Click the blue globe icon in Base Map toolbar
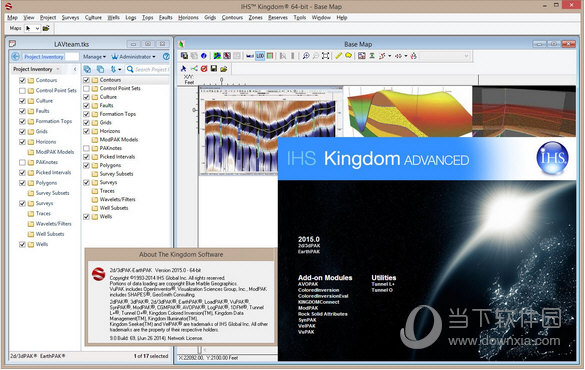Image resolution: width=585 pixels, height=370 pixels. tap(204, 56)
